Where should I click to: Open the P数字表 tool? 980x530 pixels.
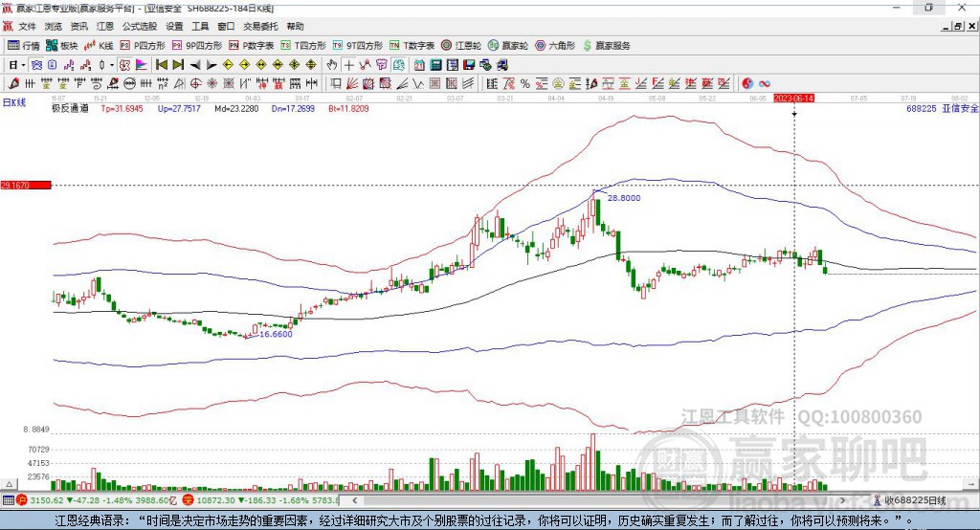[252, 46]
